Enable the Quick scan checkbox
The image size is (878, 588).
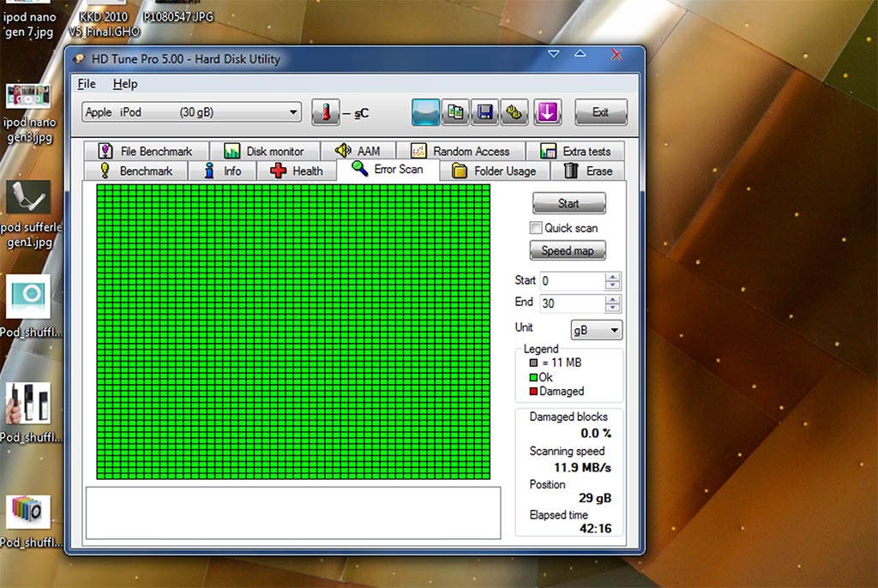536,228
